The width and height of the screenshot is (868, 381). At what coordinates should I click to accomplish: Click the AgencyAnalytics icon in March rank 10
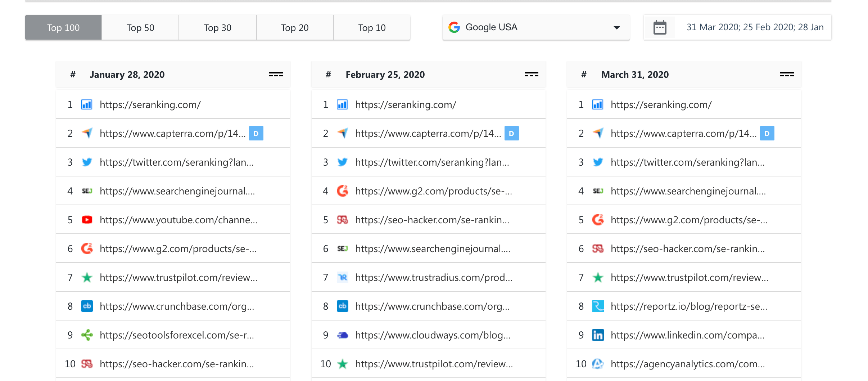(x=598, y=364)
